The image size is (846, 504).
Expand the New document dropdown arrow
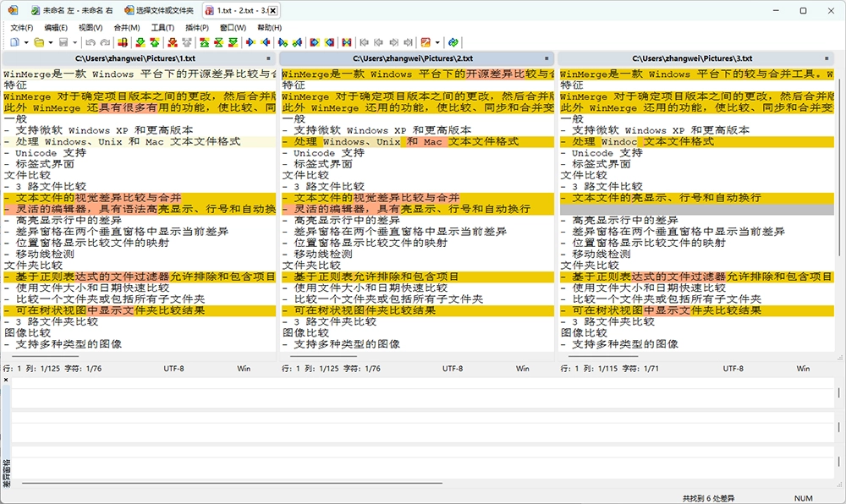pos(26,42)
